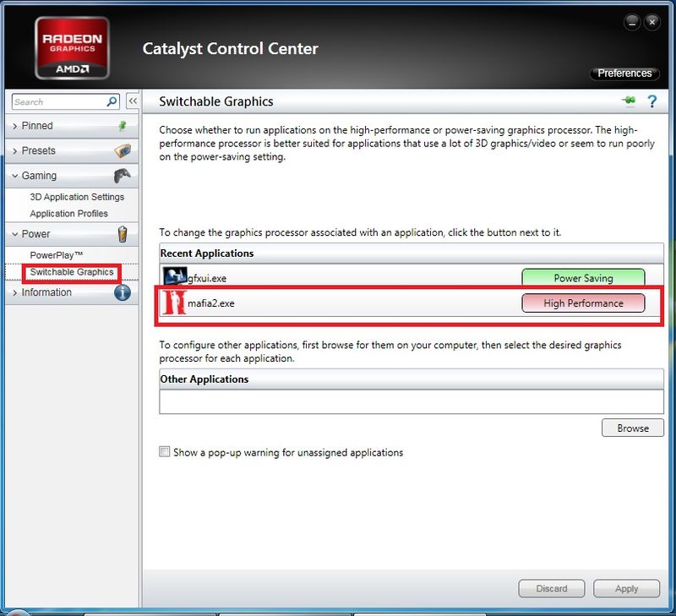The image size is (676, 616).
Task: Click the Switchable Graphics page title
Action: 216,101
